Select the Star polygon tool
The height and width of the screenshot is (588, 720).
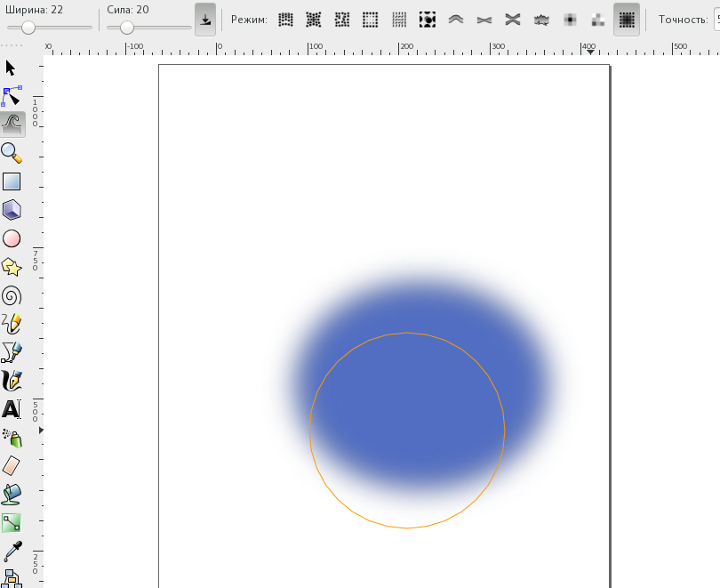[x=11, y=267]
